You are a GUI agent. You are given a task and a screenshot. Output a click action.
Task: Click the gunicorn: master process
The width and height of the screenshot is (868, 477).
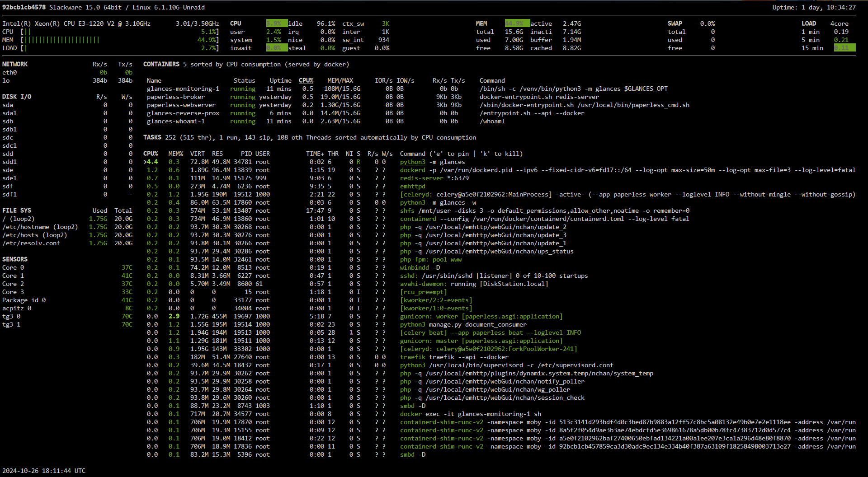(x=481, y=341)
